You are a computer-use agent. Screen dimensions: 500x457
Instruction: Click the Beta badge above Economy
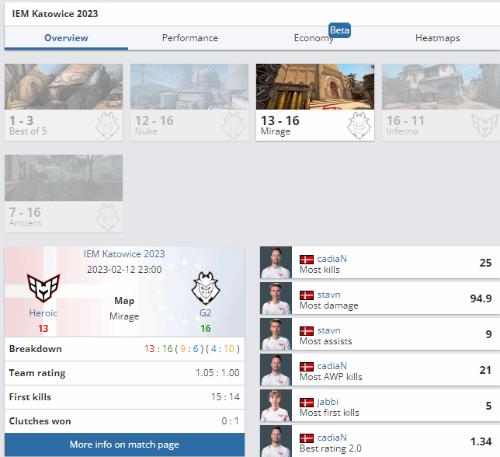(339, 30)
